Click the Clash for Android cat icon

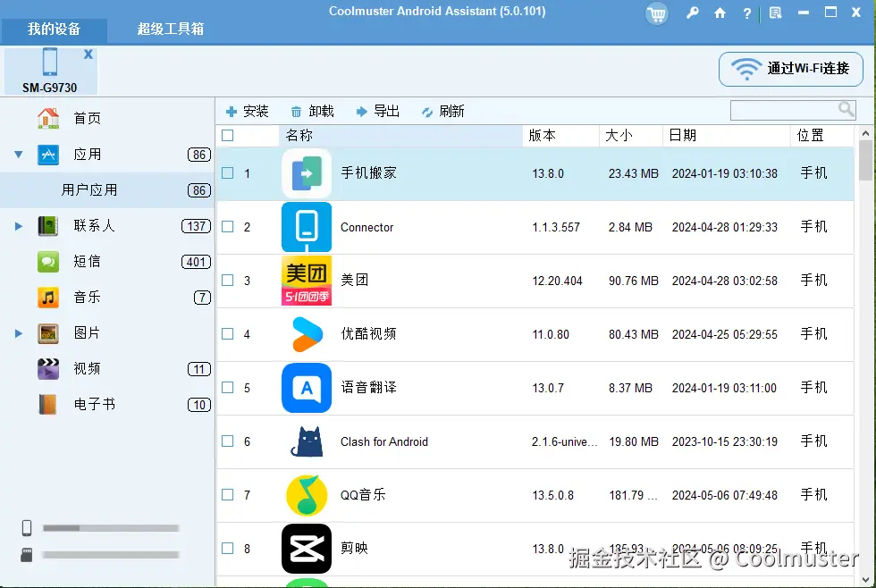tap(307, 441)
